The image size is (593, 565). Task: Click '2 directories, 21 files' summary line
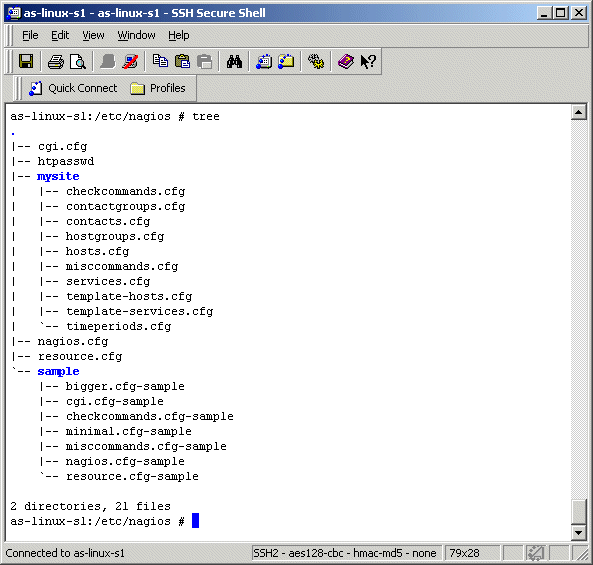pyautogui.click(x=90, y=506)
